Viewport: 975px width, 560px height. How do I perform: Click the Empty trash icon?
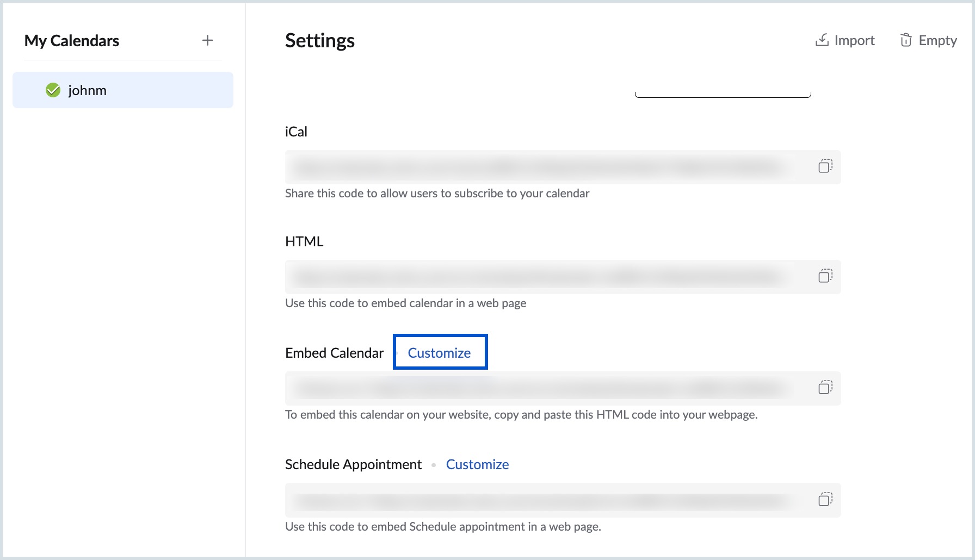click(x=906, y=40)
